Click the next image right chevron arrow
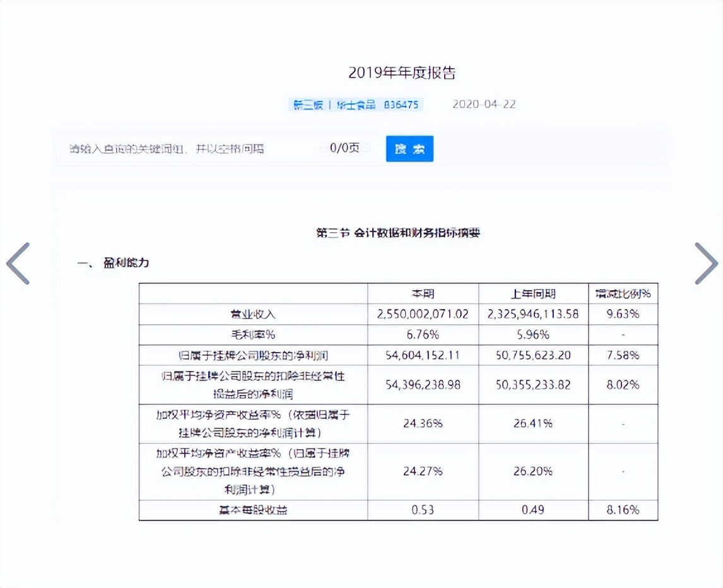 coord(705,263)
